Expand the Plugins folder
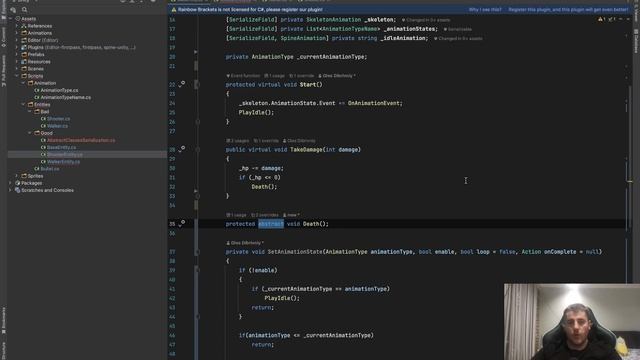This screenshot has height=360, width=640. click(17, 47)
